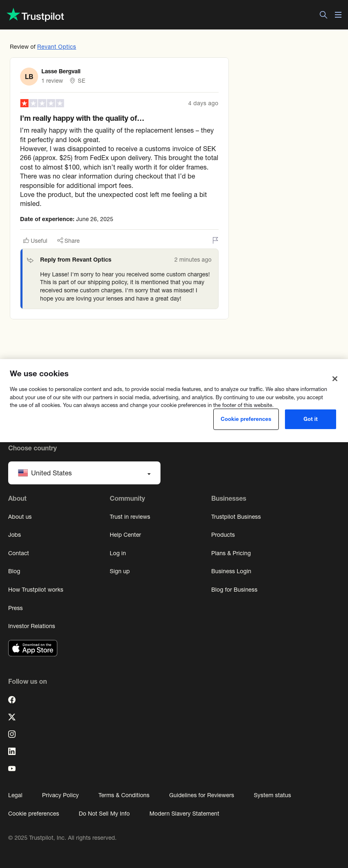Open How Trustpilot works link
The width and height of the screenshot is (348, 868).
[x=36, y=590]
